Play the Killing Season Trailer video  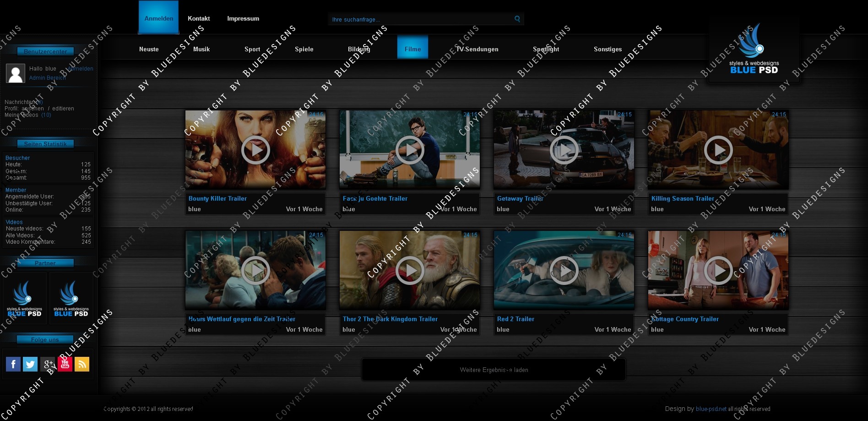pos(718,150)
